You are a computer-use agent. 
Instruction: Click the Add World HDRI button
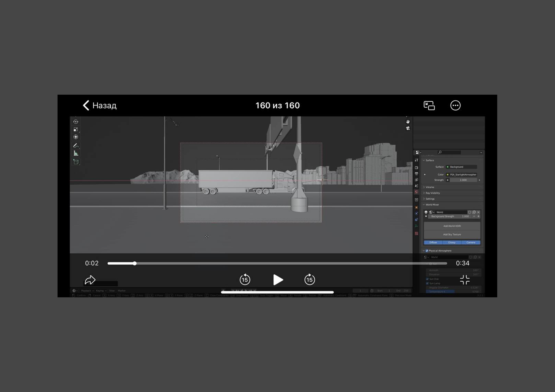[x=452, y=226]
